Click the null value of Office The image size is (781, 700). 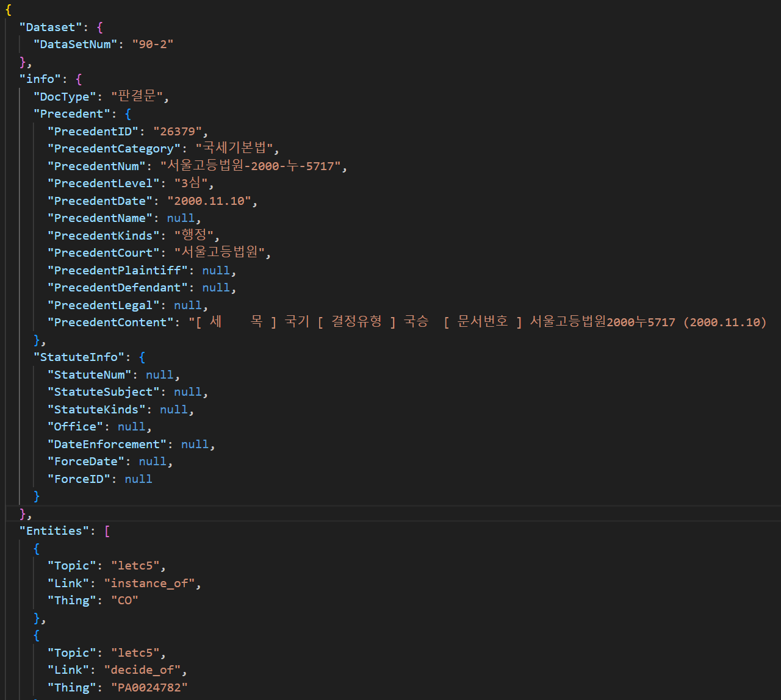[131, 427]
